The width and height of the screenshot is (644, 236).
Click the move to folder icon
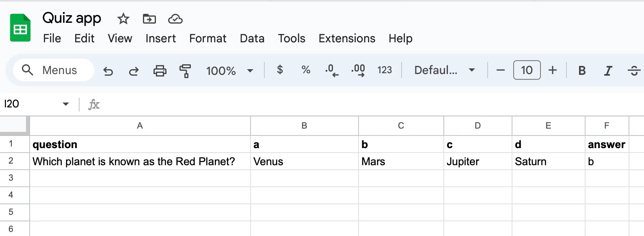[149, 19]
